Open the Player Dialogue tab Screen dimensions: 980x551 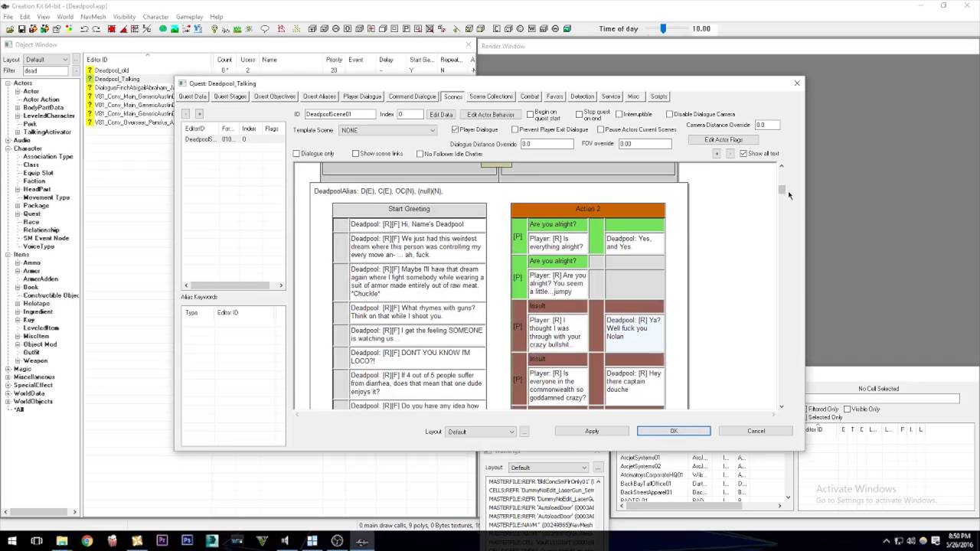coord(362,96)
